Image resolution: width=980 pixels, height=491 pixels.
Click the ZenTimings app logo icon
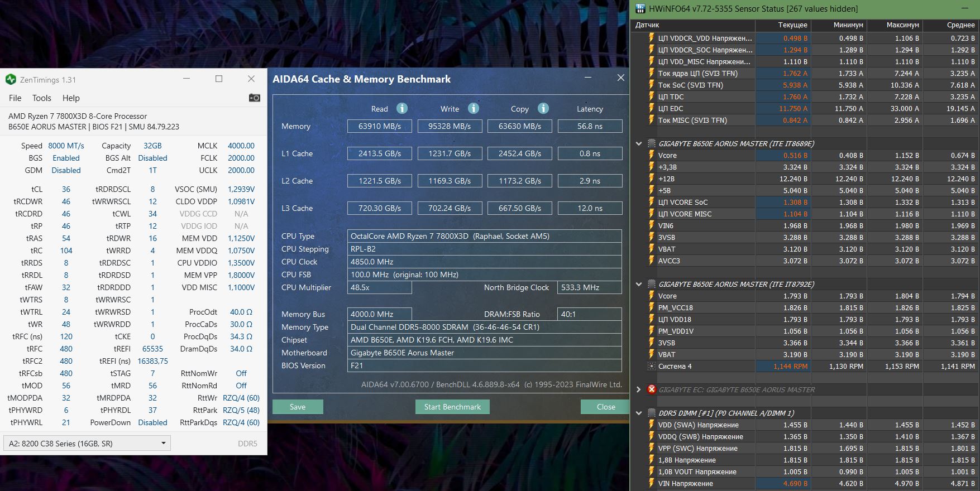pos(11,79)
